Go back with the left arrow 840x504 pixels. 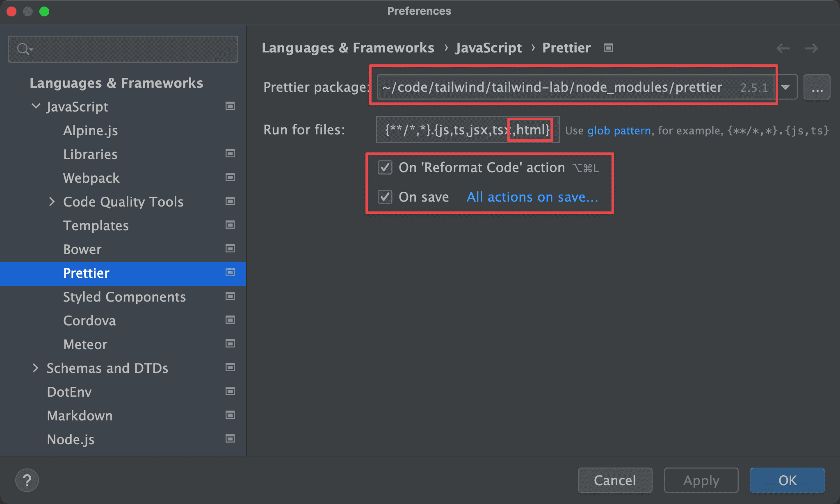coord(783,48)
